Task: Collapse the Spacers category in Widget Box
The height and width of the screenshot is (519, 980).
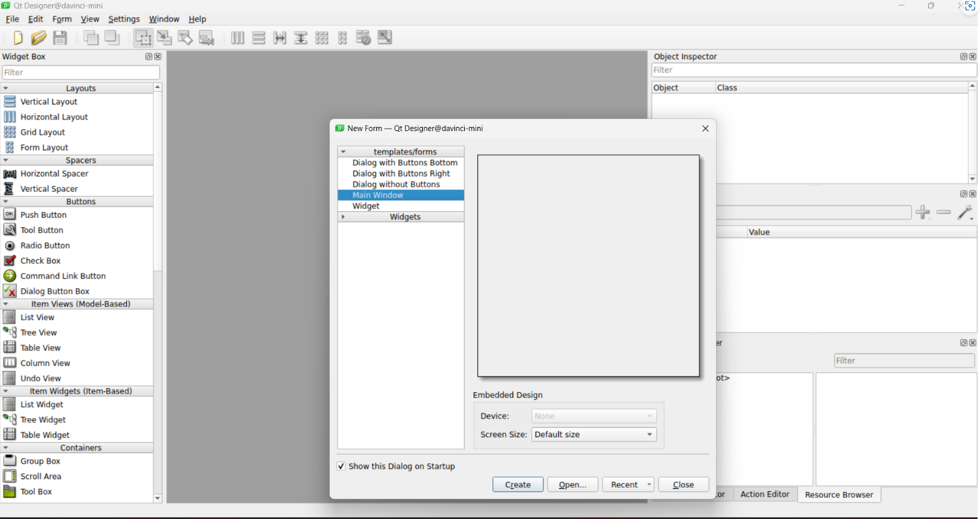Action: 5,160
